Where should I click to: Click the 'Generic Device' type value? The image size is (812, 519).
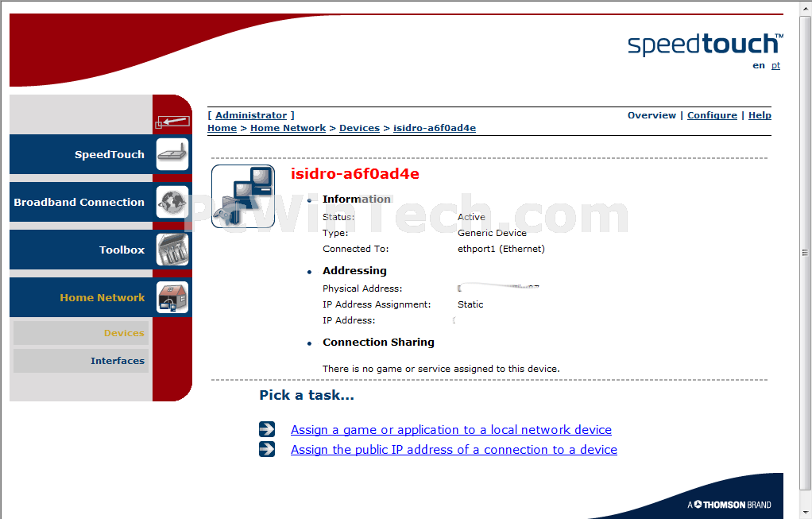[x=492, y=233]
